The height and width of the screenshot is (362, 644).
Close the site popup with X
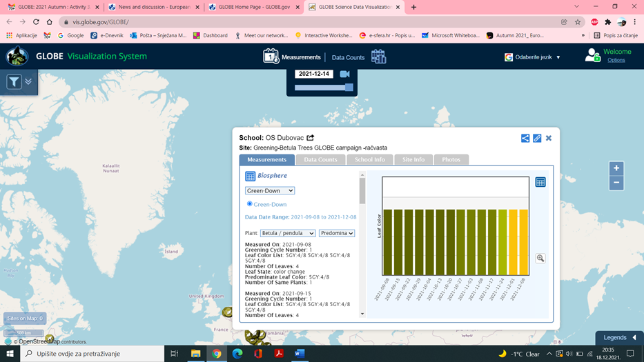[549, 138]
